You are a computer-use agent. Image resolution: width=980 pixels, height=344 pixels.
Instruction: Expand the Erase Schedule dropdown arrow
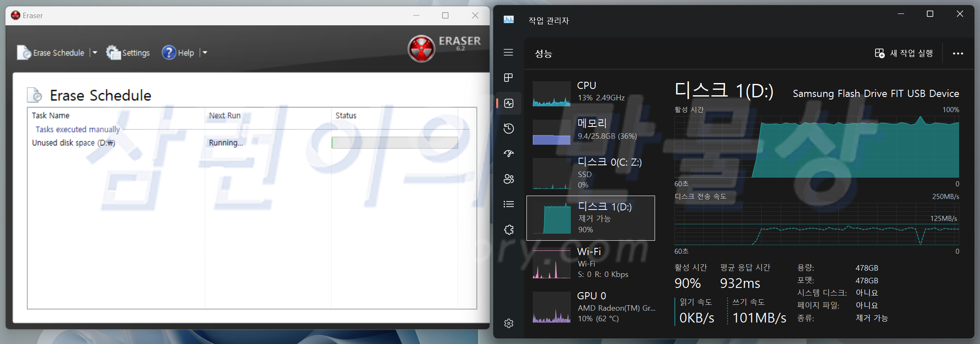pos(94,53)
